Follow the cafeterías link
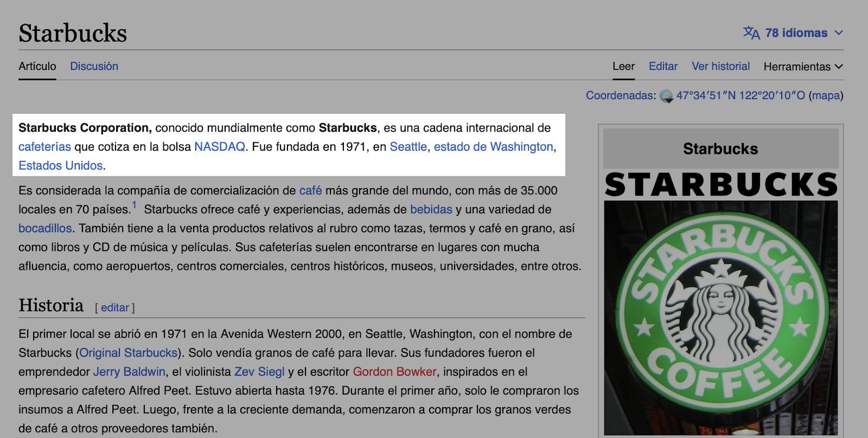Viewport: 868px width, 438px height. pos(44,147)
